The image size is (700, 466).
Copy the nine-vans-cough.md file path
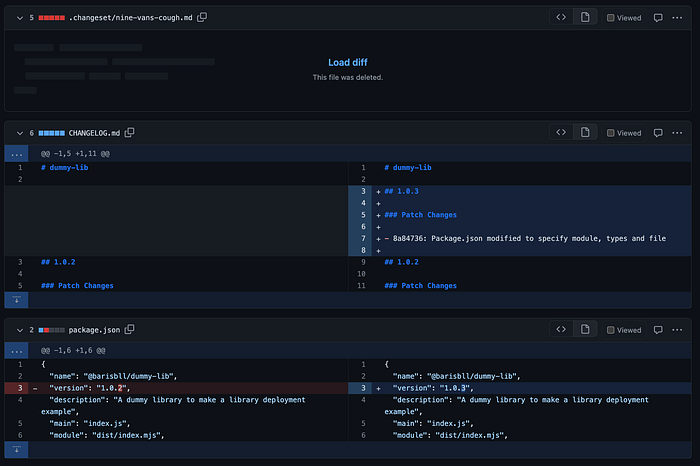pyautogui.click(x=202, y=17)
